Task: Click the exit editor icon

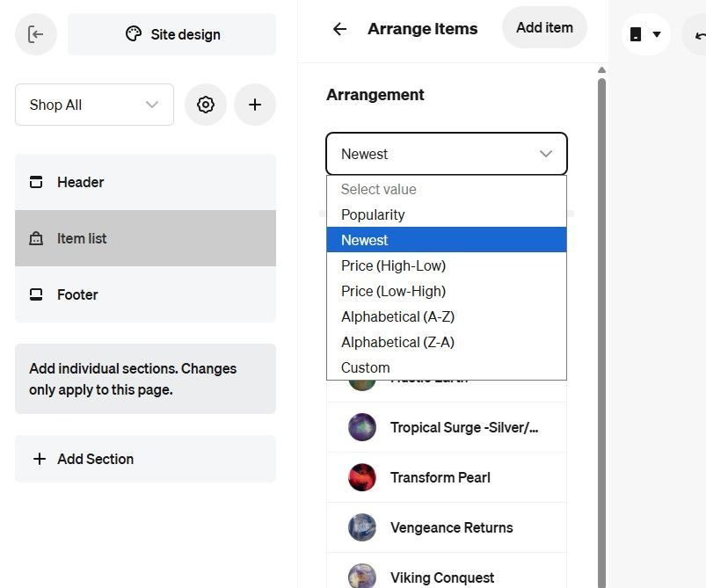Action: [35, 34]
